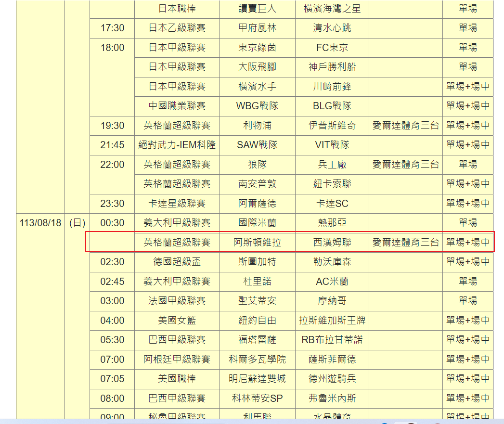Click the 絕對武力-IEM科隆 event cell
This screenshot has width=504, height=424.
(x=177, y=145)
